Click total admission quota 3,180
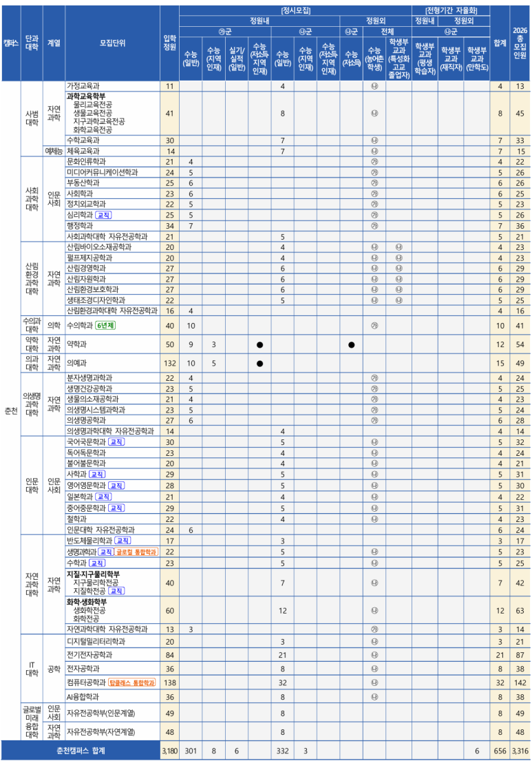532x761 pixels. [x=170, y=751]
